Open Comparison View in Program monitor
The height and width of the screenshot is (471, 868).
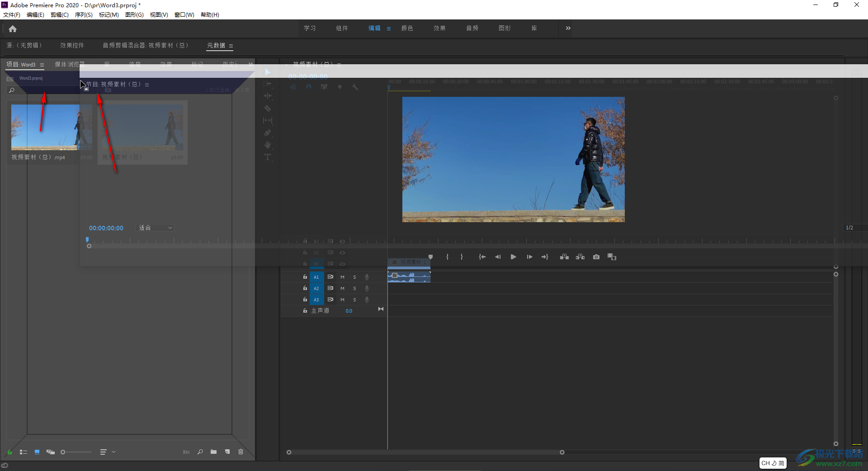tap(612, 257)
